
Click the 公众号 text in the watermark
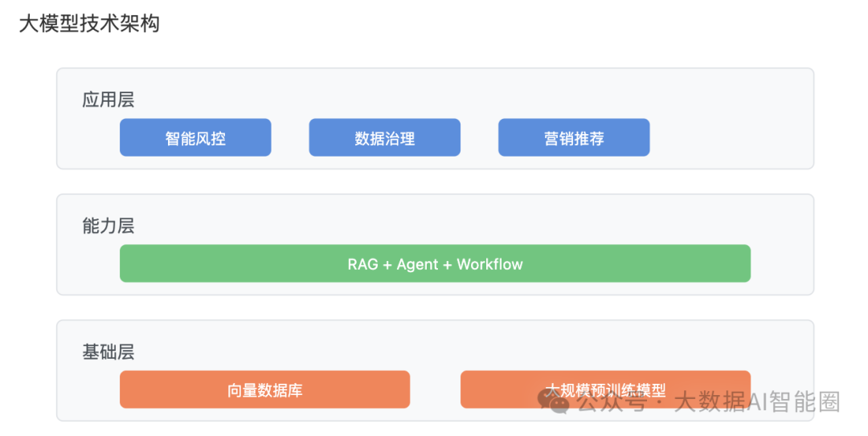click(611, 401)
